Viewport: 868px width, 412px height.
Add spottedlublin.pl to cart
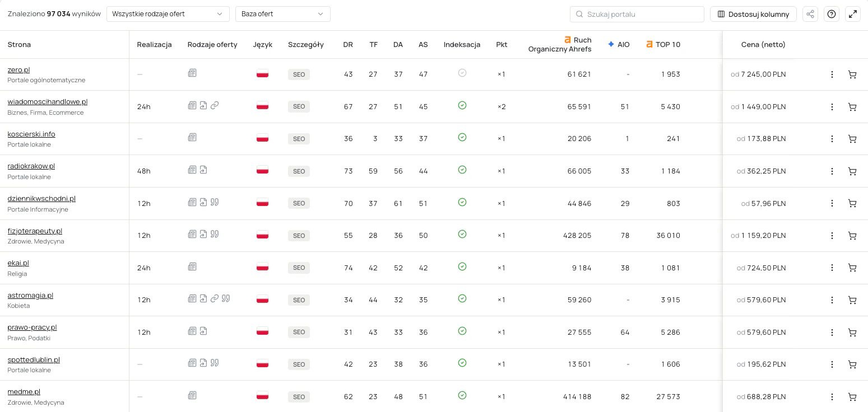pyautogui.click(x=852, y=364)
